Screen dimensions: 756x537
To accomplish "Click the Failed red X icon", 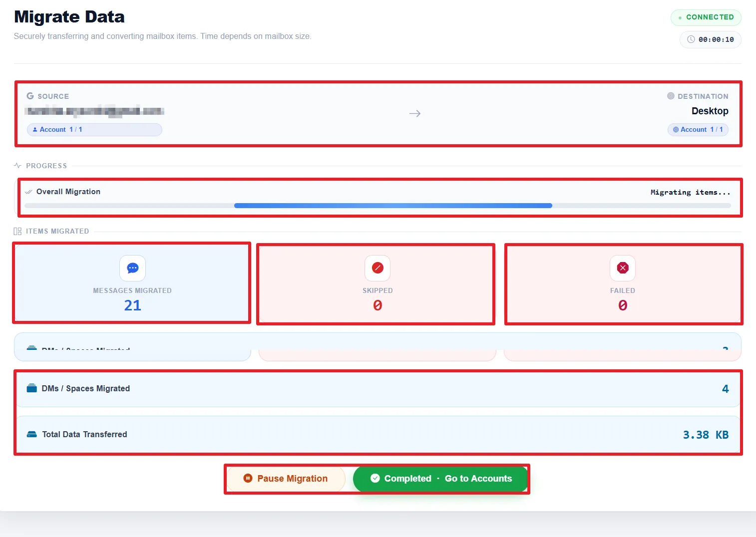I will tap(623, 268).
